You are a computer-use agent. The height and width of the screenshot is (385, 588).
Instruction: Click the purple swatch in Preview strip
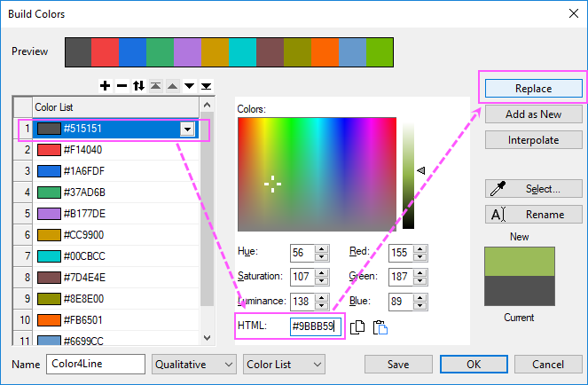coord(187,52)
